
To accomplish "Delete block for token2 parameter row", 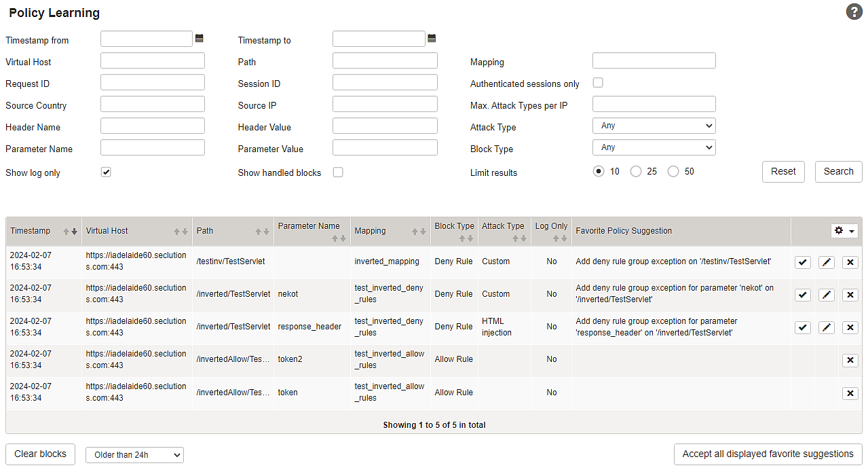I will pyautogui.click(x=850, y=360).
